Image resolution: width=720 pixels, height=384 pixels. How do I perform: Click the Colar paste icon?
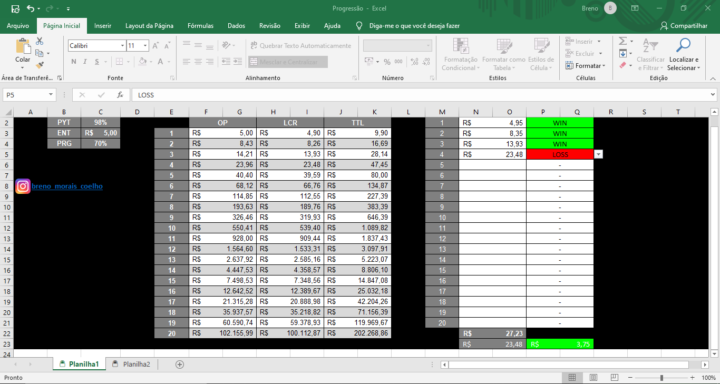pos(22,46)
